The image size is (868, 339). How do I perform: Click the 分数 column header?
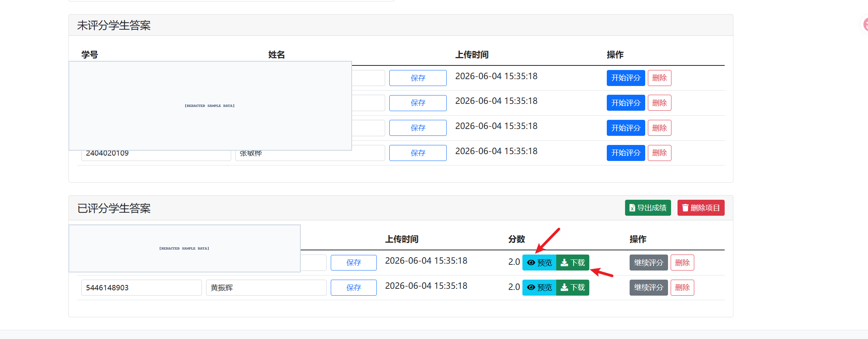516,239
